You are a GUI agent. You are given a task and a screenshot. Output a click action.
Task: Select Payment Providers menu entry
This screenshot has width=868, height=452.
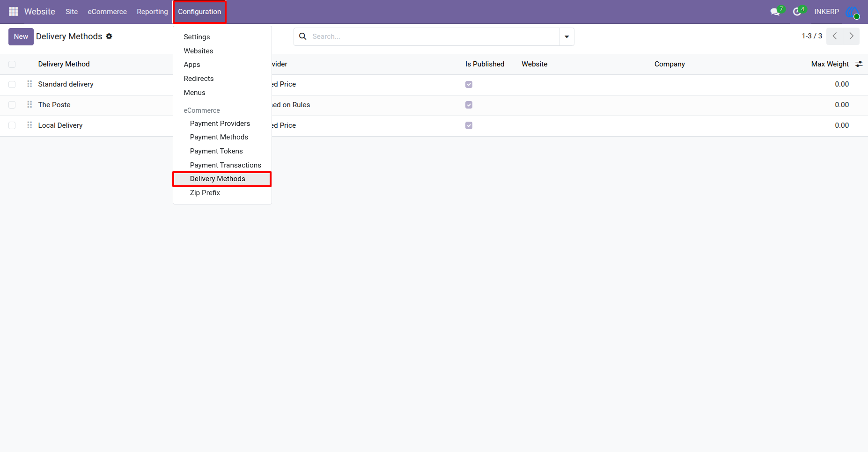click(220, 124)
